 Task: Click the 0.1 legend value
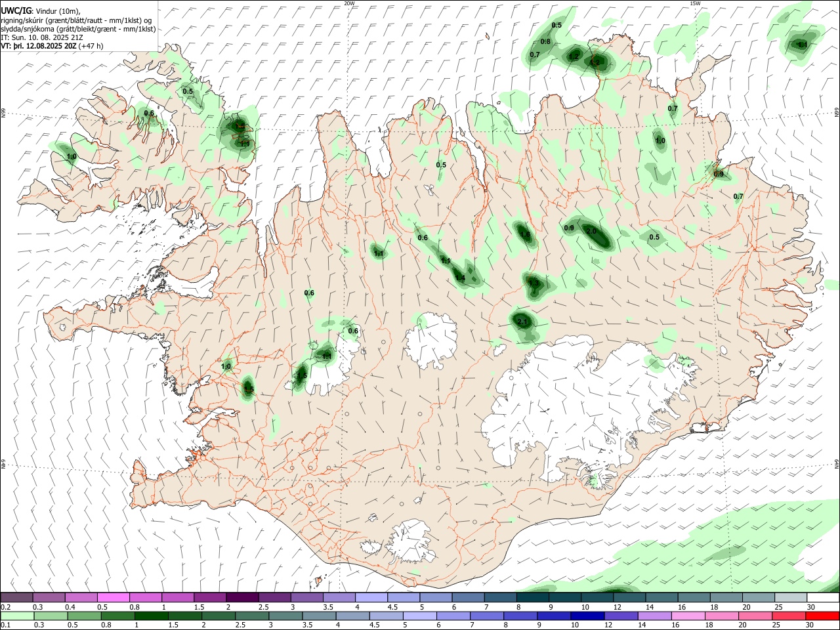(5, 626)
